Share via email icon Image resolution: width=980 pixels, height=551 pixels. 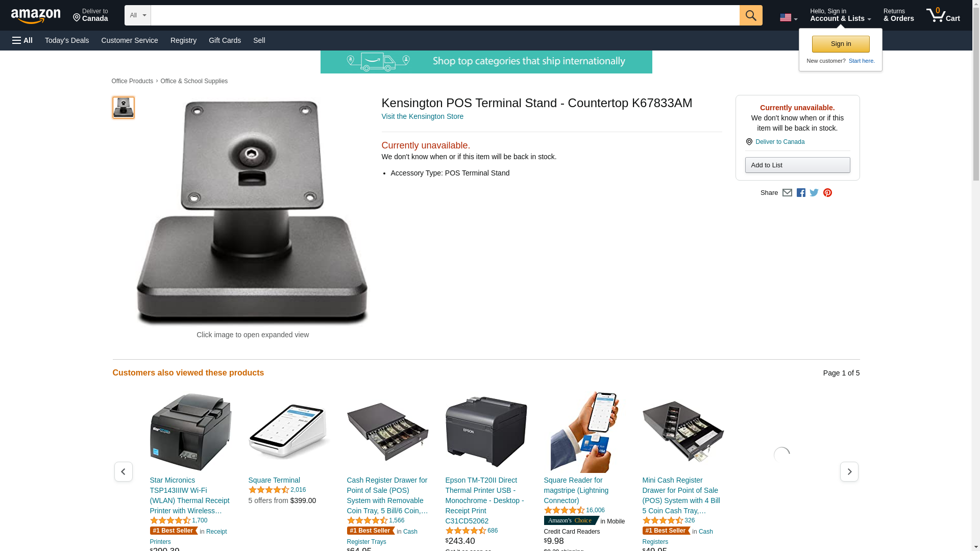click(x=787, y=193)
